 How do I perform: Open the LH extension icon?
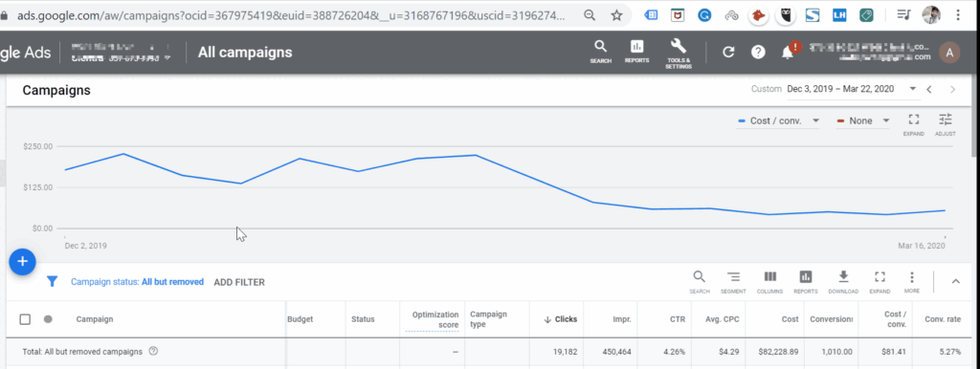click(x=839, y=15)
